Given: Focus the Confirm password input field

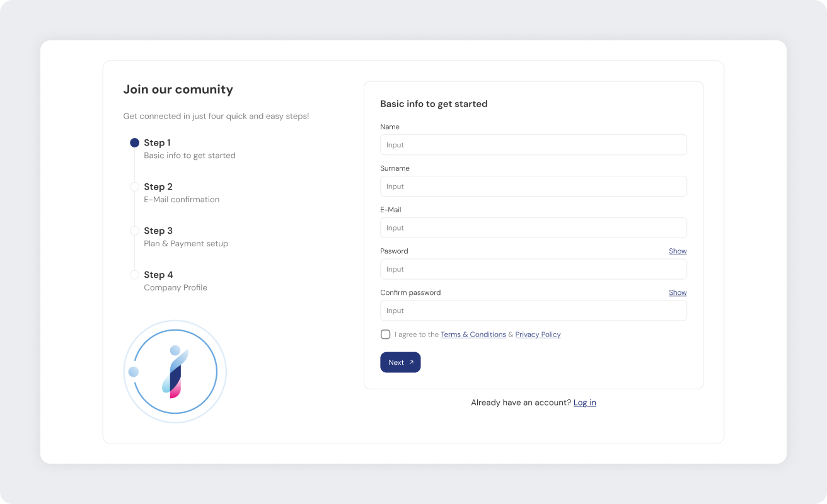Looking at the screenshot, I should [x=533, y=311].
